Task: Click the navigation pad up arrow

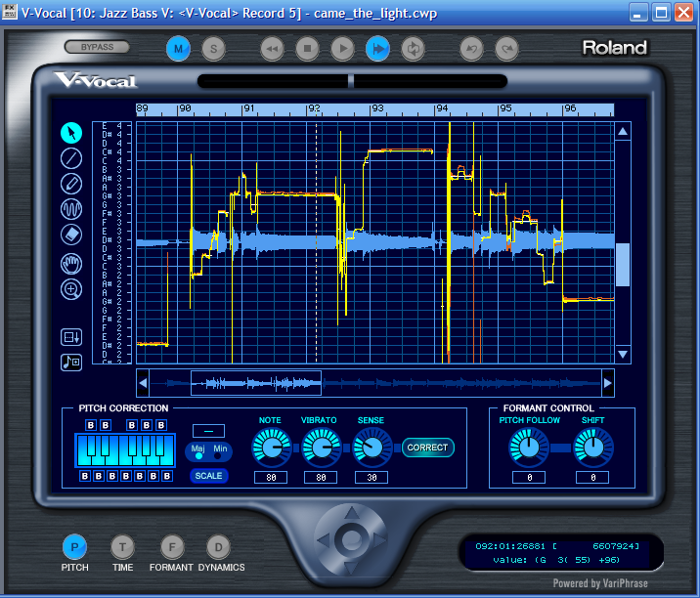Action: point(352,512)
